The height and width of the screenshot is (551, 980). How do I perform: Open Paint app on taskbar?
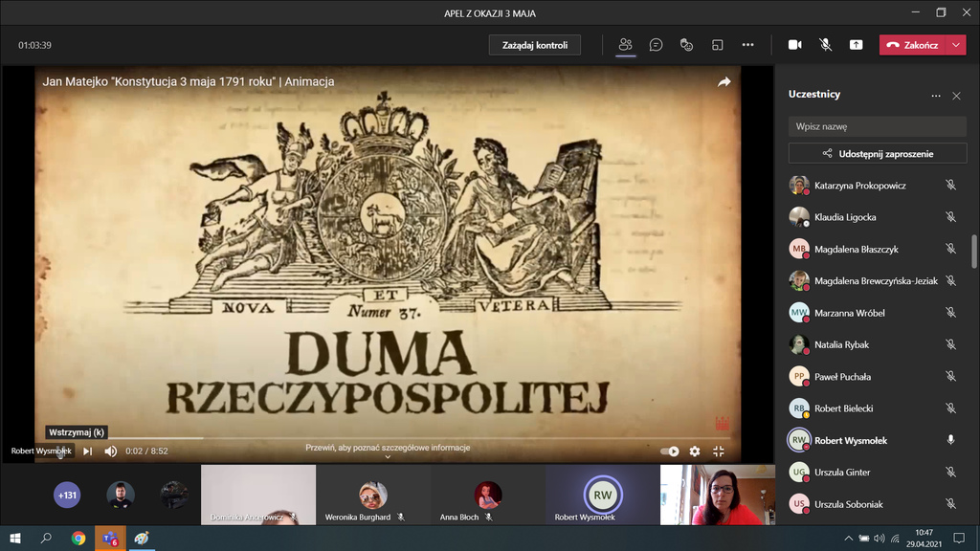[142, 538]
